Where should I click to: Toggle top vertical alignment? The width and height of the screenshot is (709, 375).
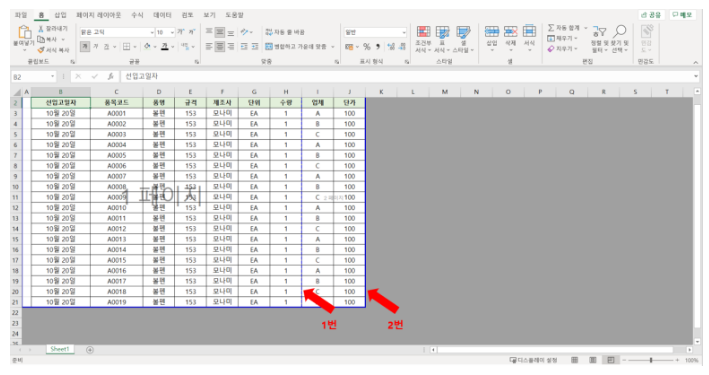click(209, 32)
